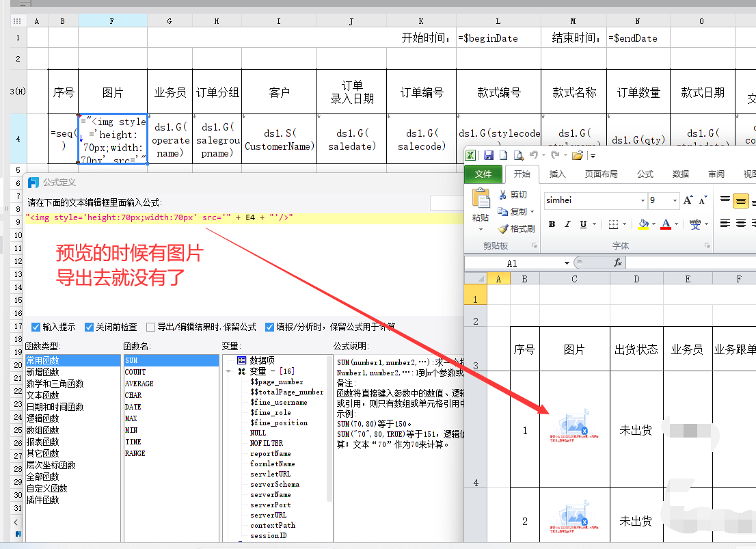The image size is (756, 549).
Task: Click the yellow fill color swatch
Action: coord(643,224)
